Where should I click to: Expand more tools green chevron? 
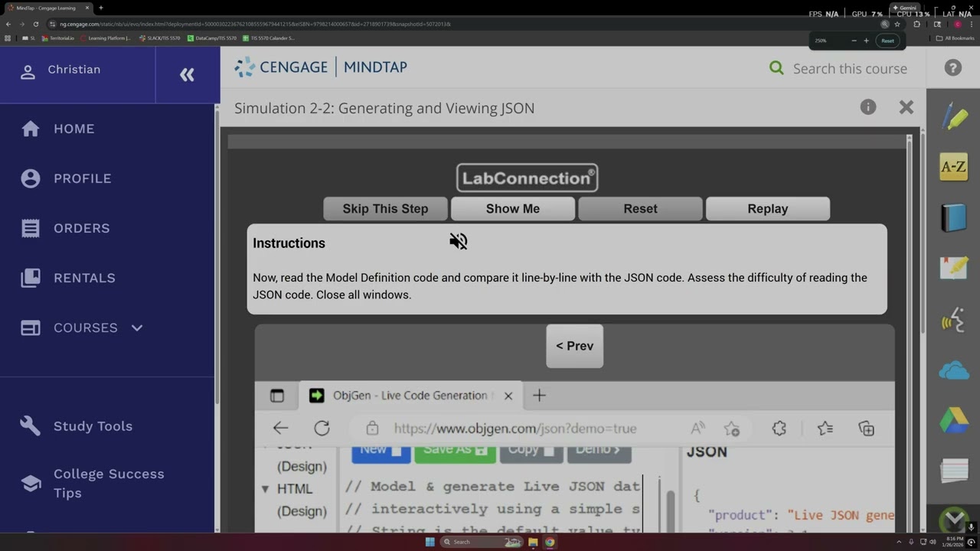(x=954, y=520)
